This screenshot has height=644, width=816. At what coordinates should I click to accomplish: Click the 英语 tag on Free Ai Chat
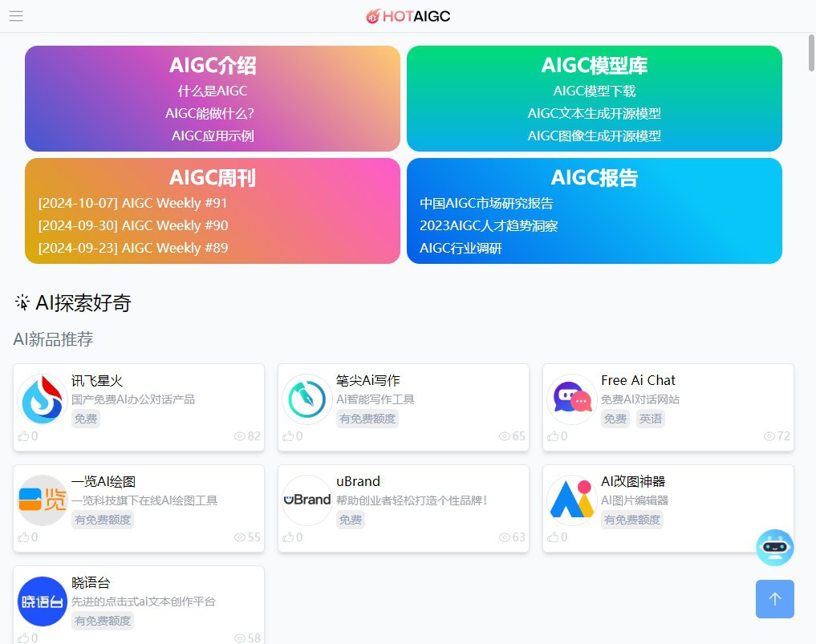pyautogui.click(x=651, y=419)
